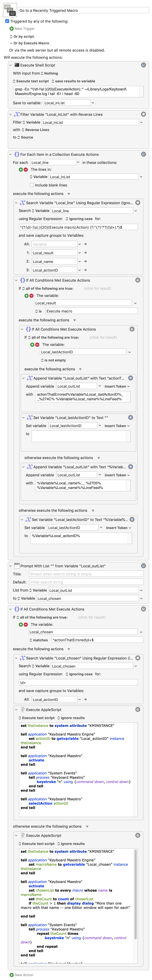Click green plus above the Local_result condition
Viewport: 152px width, 980px height.
[x=27, y=296]
